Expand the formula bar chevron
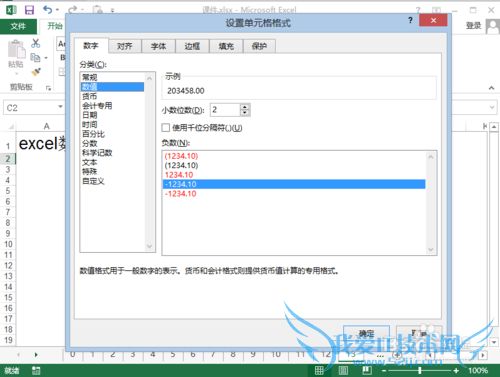This screenshot has width=500, height=377. [492, 107]
